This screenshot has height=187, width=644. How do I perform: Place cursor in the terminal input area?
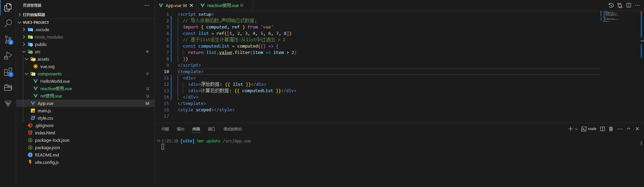coord(163,147)
